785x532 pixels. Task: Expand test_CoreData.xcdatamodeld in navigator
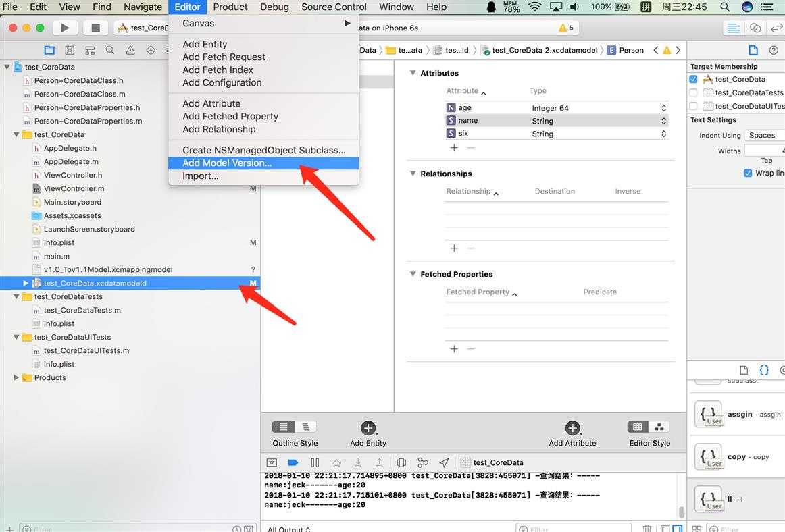(26, 284)
